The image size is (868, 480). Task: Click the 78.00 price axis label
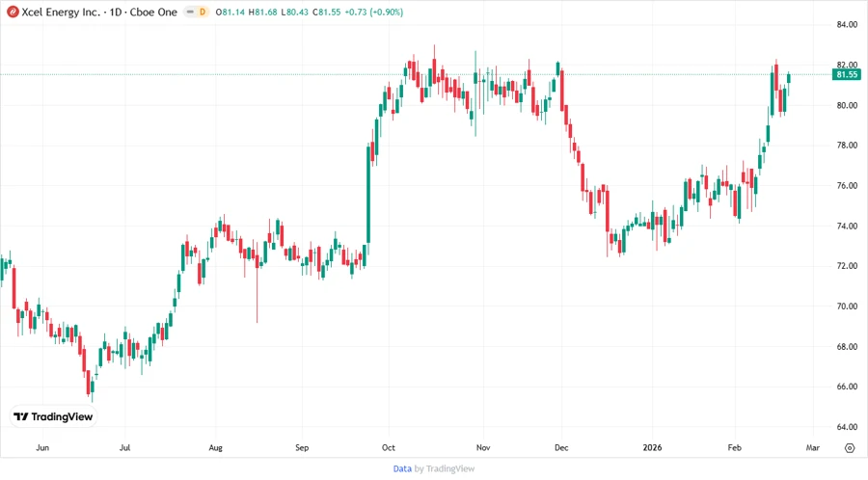[847, 146]
